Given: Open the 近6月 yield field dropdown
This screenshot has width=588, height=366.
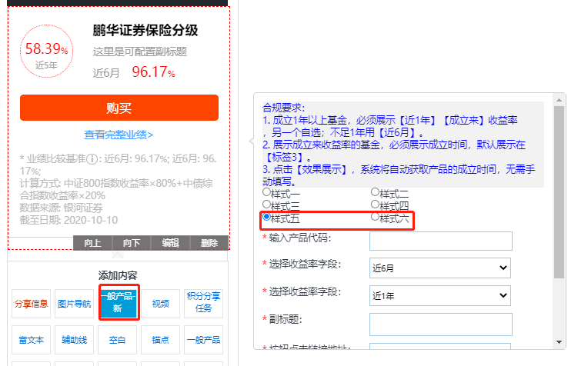Looking at the screenshot, I should point(440,268).
